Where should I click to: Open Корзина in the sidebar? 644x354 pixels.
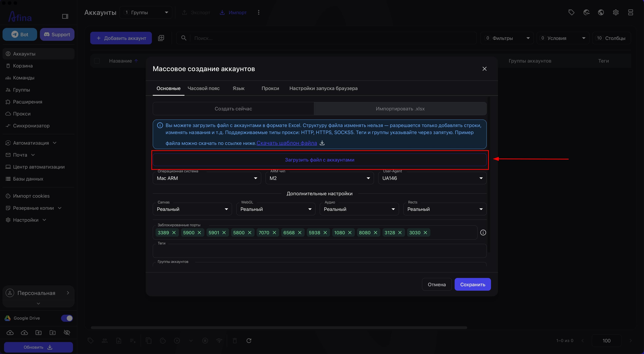click(39, 66)
